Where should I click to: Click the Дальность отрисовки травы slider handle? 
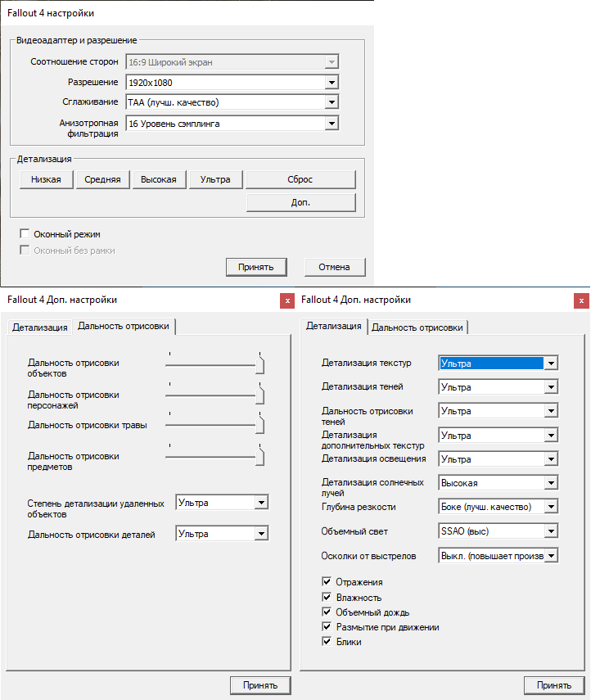click(x=259, y=424)
